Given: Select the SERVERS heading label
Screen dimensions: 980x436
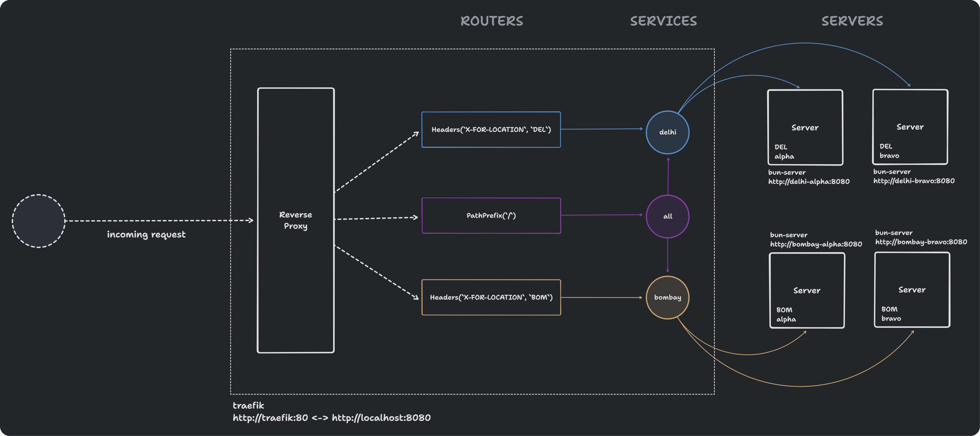Looking at the screenshot, I should (x=852, y=21).
